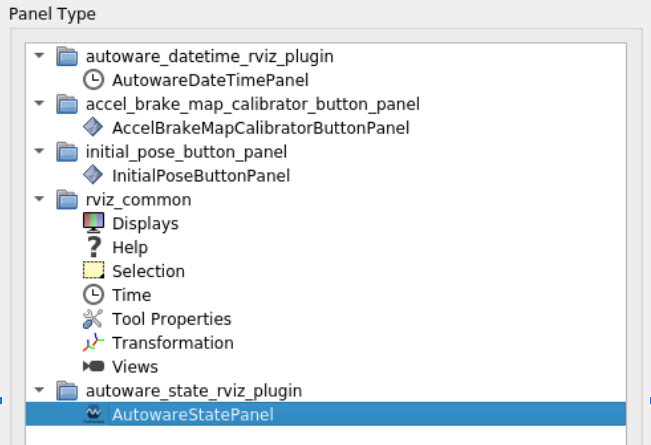Click the Displays monitor icon
The width and height of the screenshot is (651, 445).
pos(93,223)
